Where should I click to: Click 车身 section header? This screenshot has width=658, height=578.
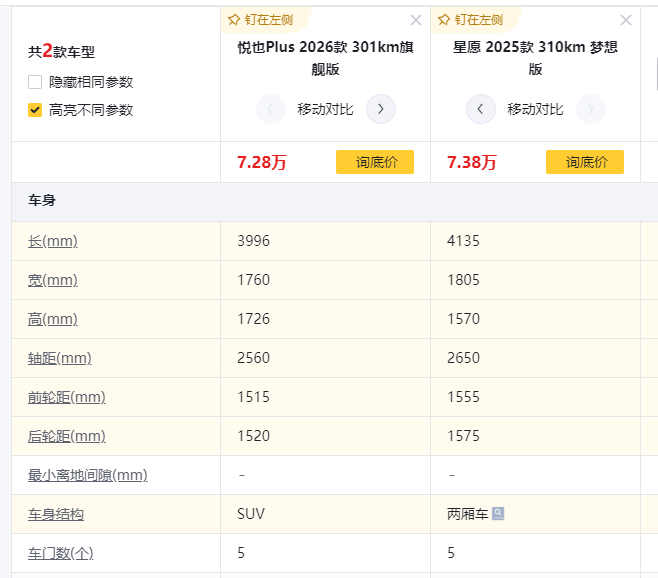tap(42, 200)
